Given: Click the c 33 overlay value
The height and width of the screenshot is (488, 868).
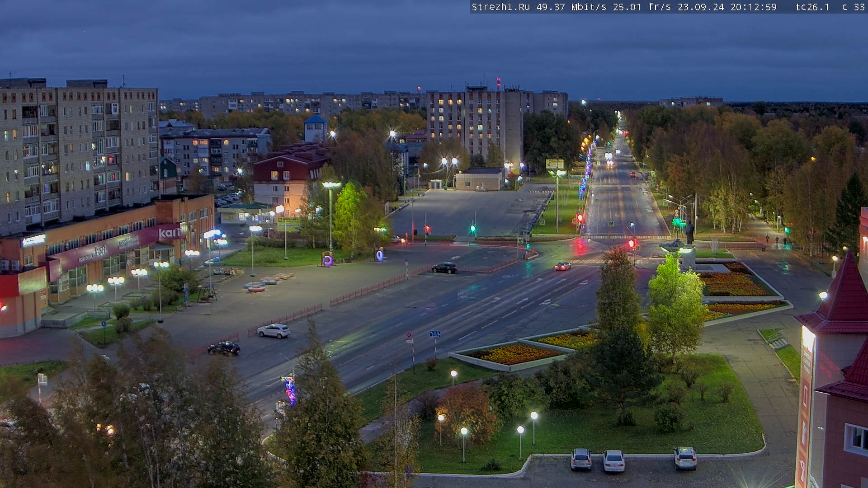Looking at the screenshot, I should 854,7.
